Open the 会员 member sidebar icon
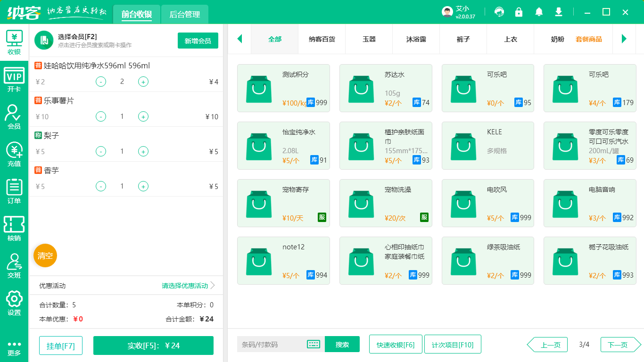 click(x=14, y=117)
